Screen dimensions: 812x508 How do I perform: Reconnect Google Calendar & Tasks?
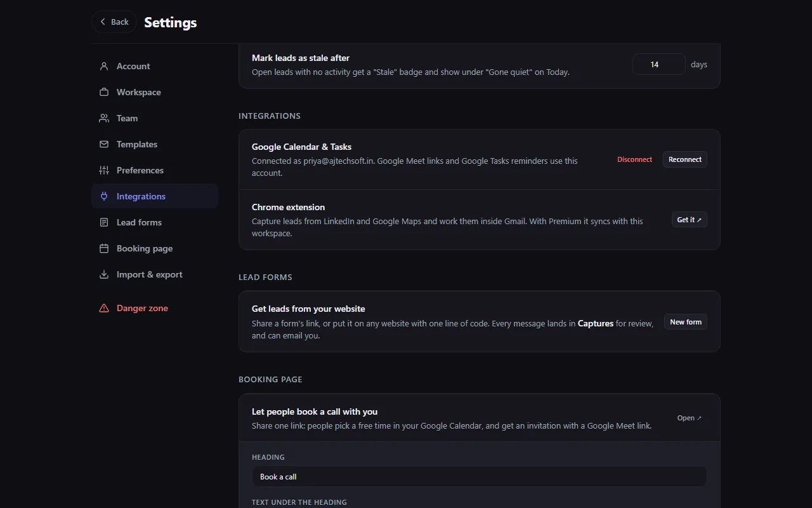click(x=685, y=159)
